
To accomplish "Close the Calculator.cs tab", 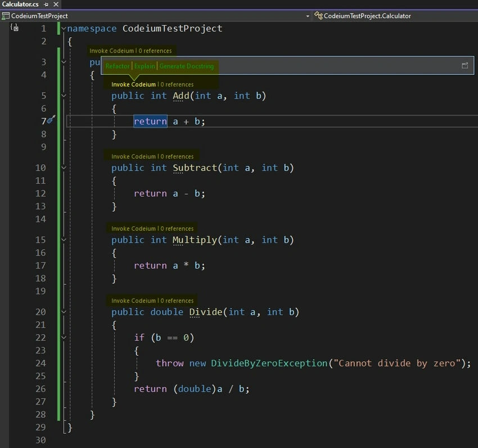I will click(x=56, y=5).
